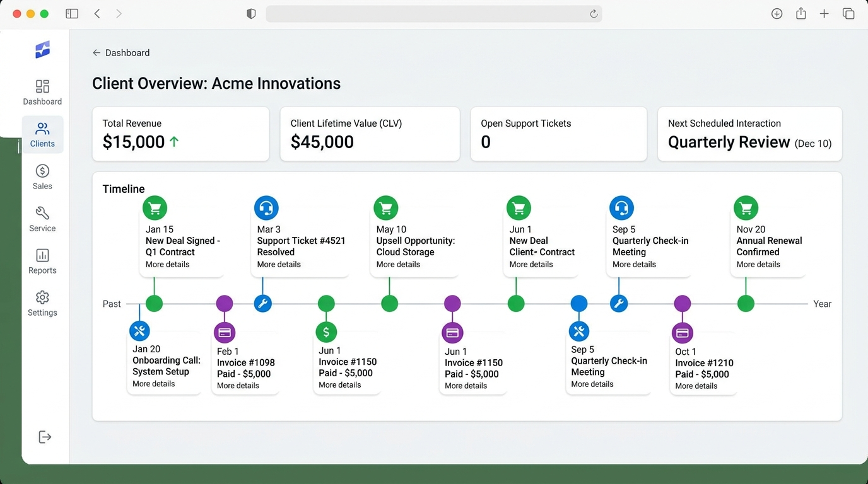868x484 pixels.
Task: Toggle the browser sidebar panel
Action: (72, 14)
